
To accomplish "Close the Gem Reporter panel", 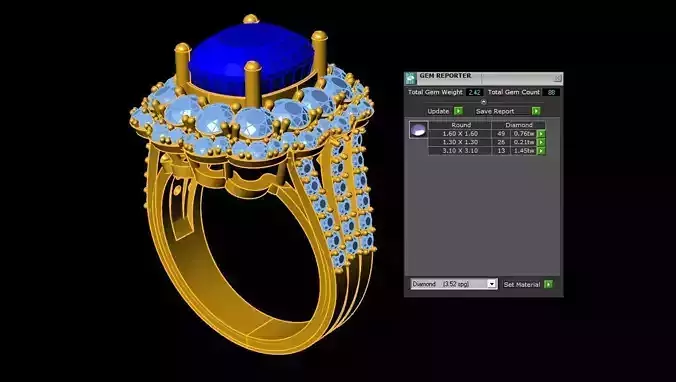I will [x=557, y=78].
